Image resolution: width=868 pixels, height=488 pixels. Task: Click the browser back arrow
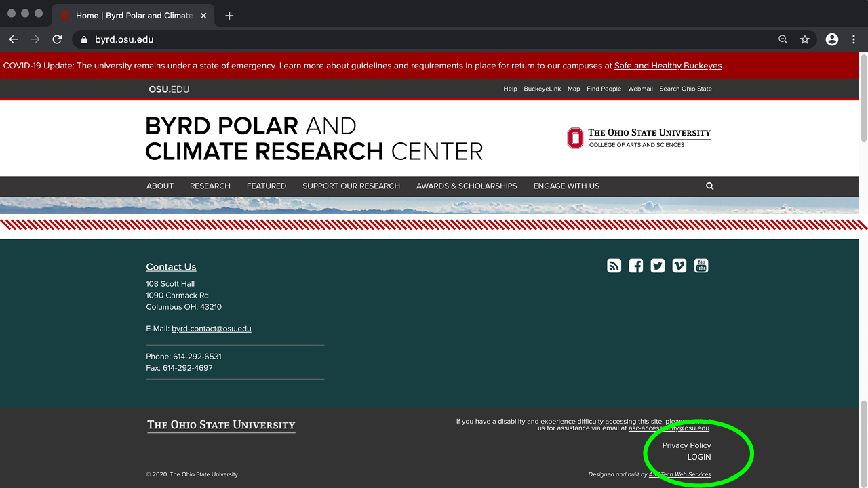(x=14, y=39)
